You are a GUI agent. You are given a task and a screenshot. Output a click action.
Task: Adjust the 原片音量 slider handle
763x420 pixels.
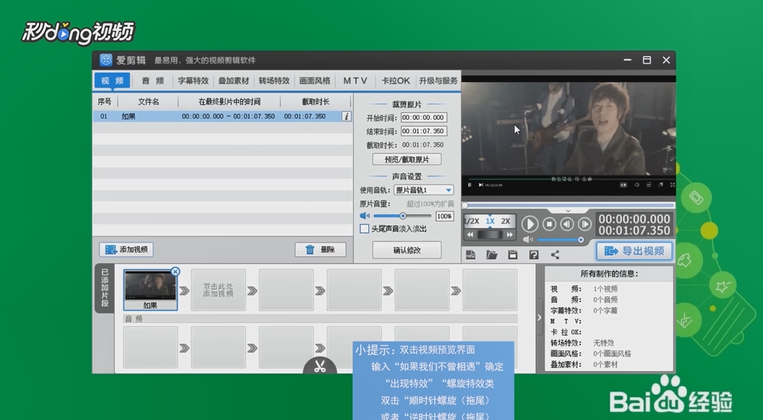402,216
